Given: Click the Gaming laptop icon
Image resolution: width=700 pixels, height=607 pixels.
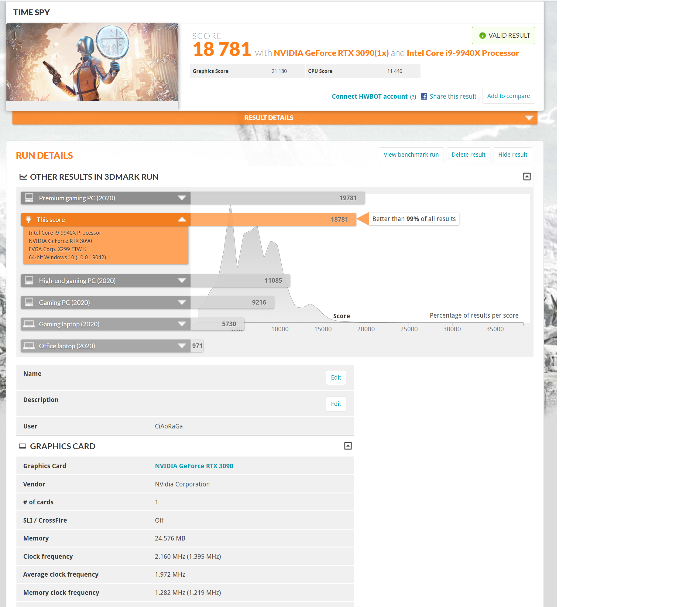Looking at the screenshot, I should [29, 324].
